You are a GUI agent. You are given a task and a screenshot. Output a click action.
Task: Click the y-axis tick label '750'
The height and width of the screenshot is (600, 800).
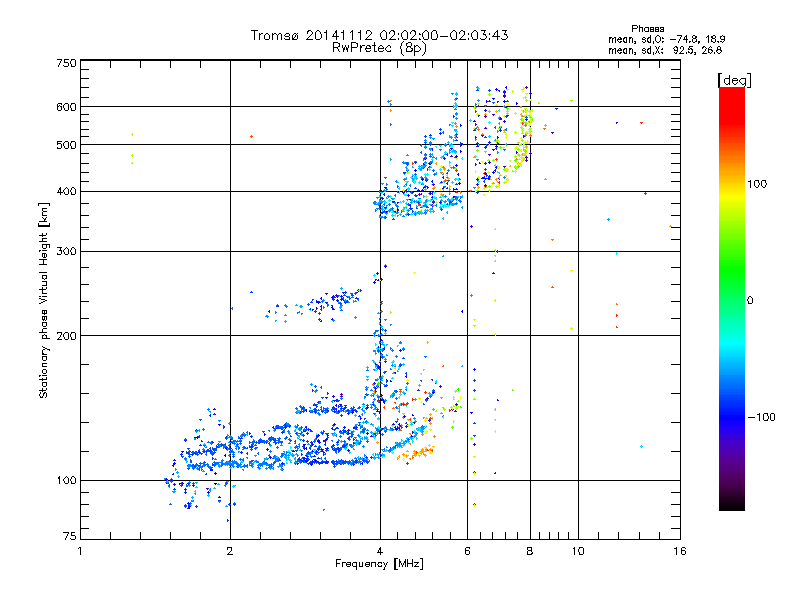[66, 63]
